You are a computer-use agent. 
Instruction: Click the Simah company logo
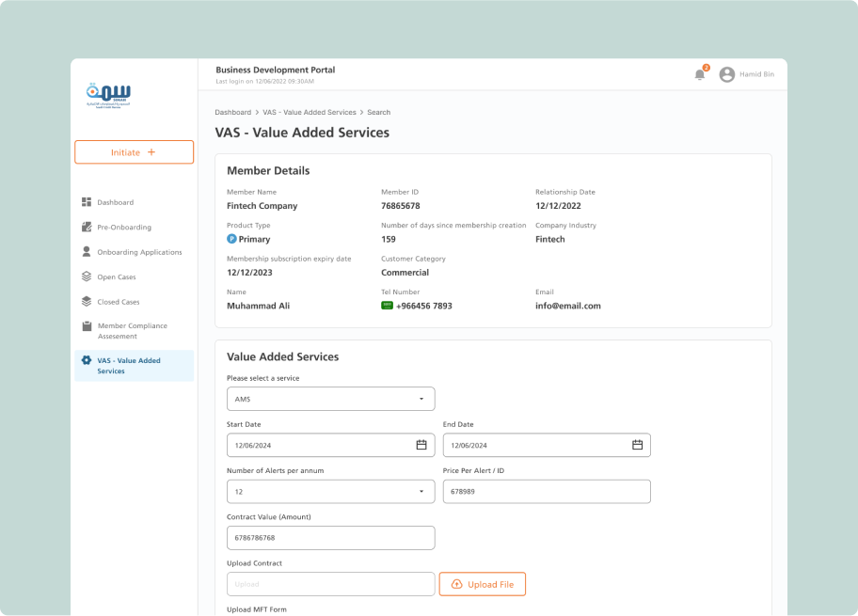108,96
